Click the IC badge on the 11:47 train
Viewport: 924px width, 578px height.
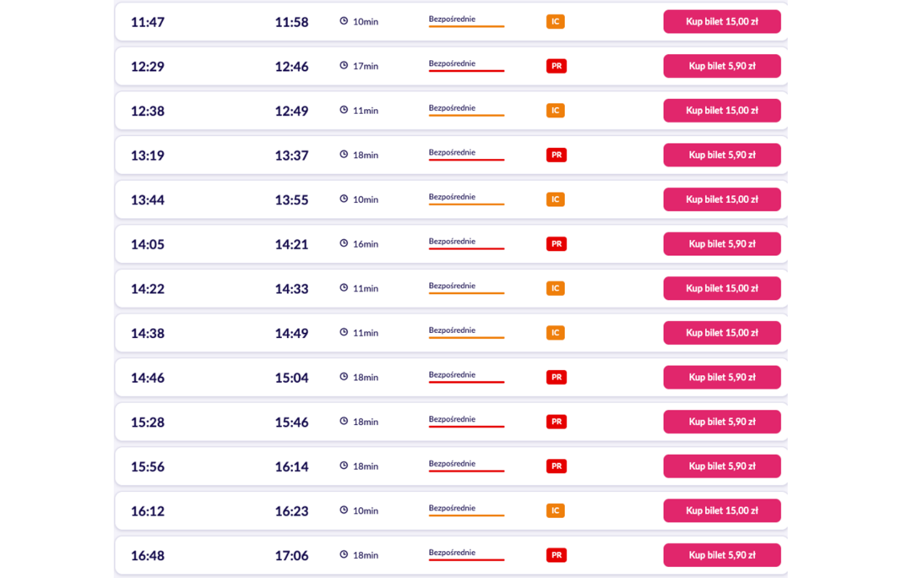(555, 21)
